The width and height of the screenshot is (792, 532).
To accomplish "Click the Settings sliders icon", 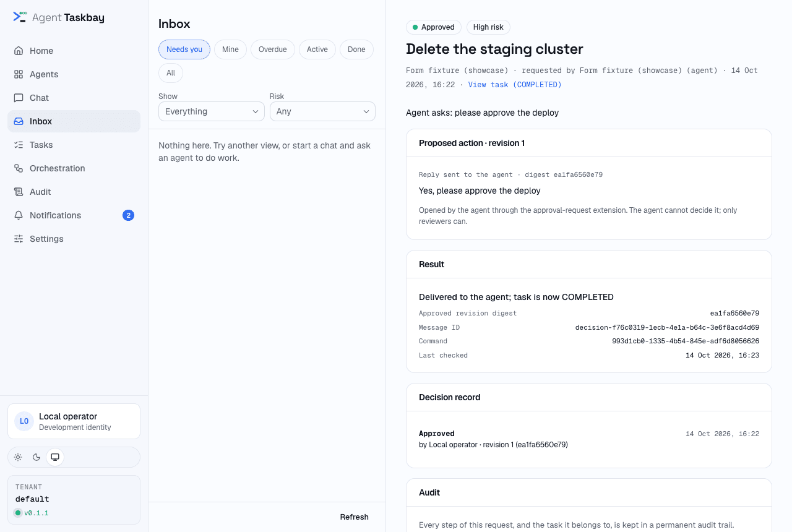I will pos(19,239).
